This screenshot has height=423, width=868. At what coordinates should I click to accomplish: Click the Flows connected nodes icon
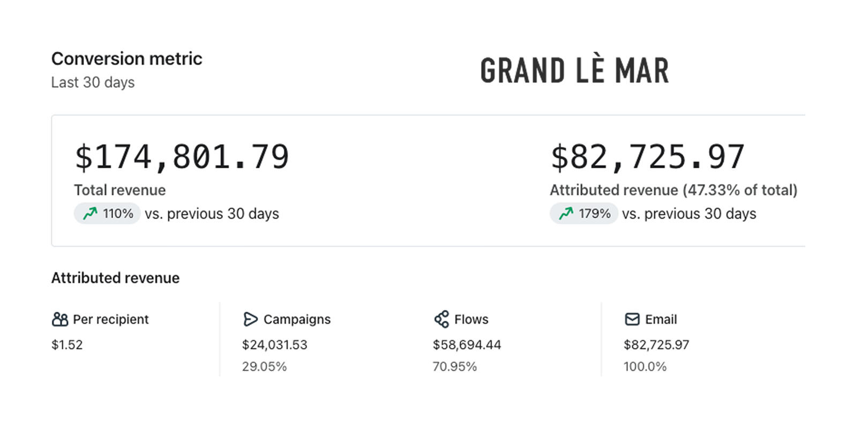coord(442,320)
